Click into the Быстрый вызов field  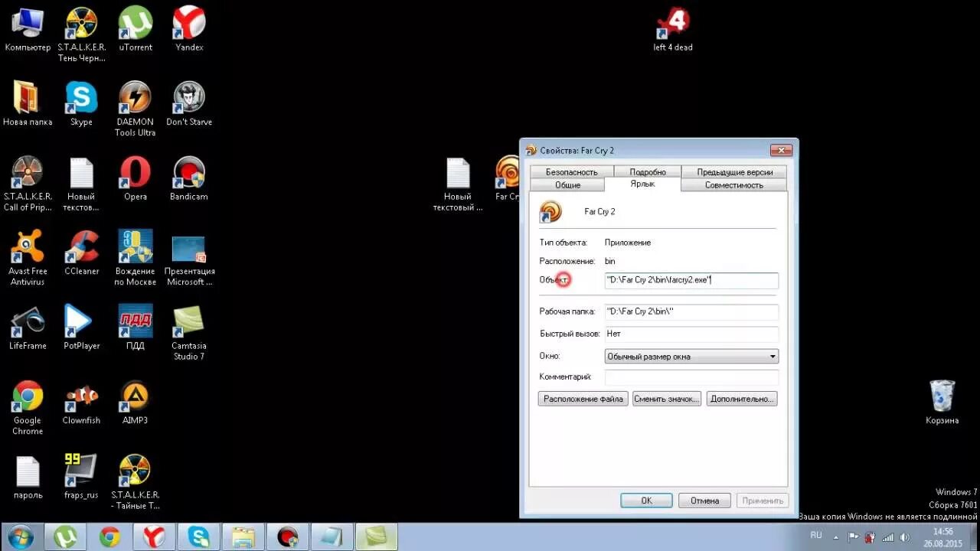691,334
